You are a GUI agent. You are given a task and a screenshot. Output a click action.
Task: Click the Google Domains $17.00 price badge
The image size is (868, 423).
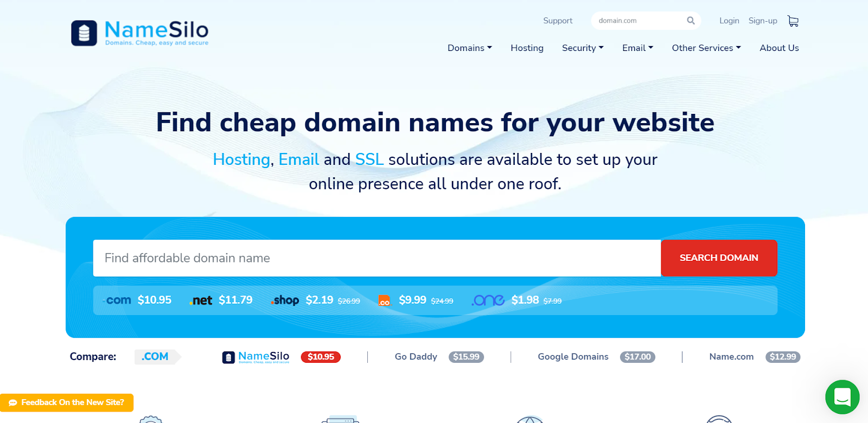pos(637,357)
